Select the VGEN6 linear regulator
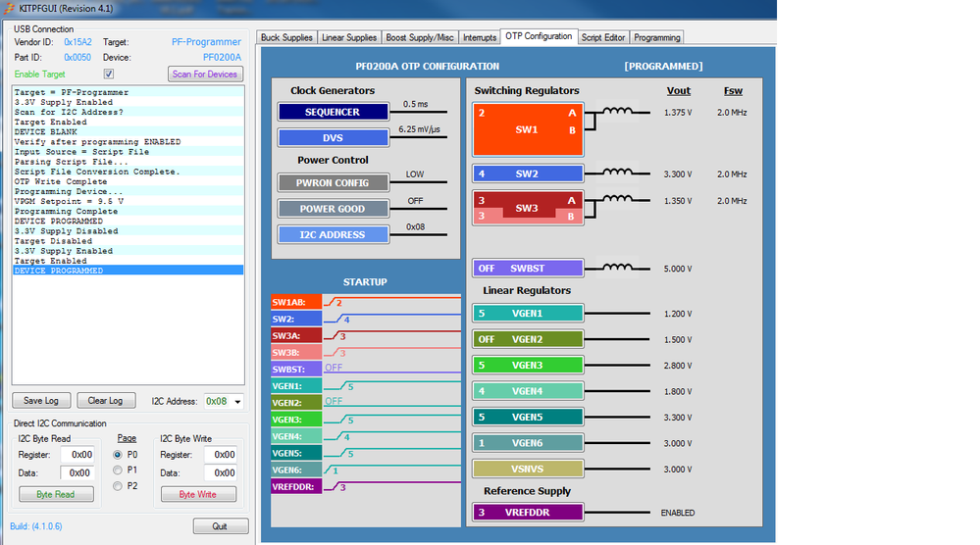The width and height of the screenshot is (980, 545). (528, 443)
